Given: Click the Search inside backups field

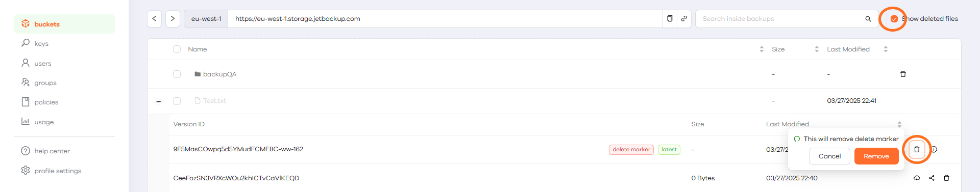Looking at the screenshot, I should click(780, 19).
